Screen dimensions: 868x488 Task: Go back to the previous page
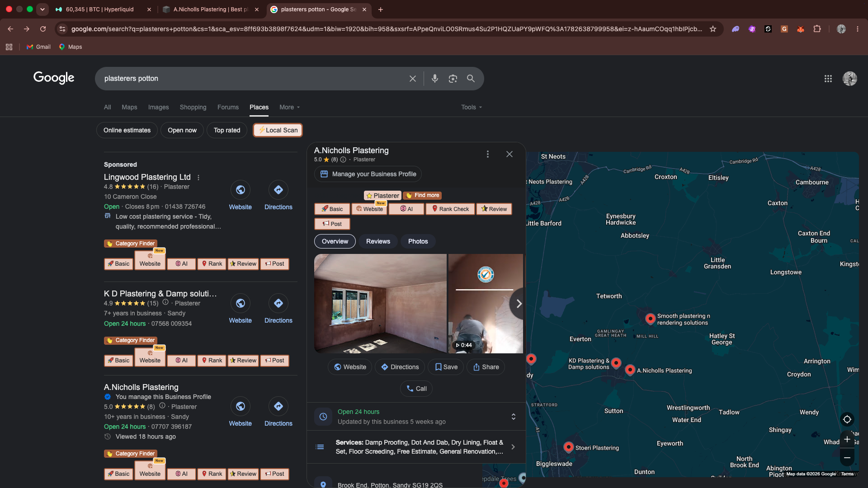(10, 29)
